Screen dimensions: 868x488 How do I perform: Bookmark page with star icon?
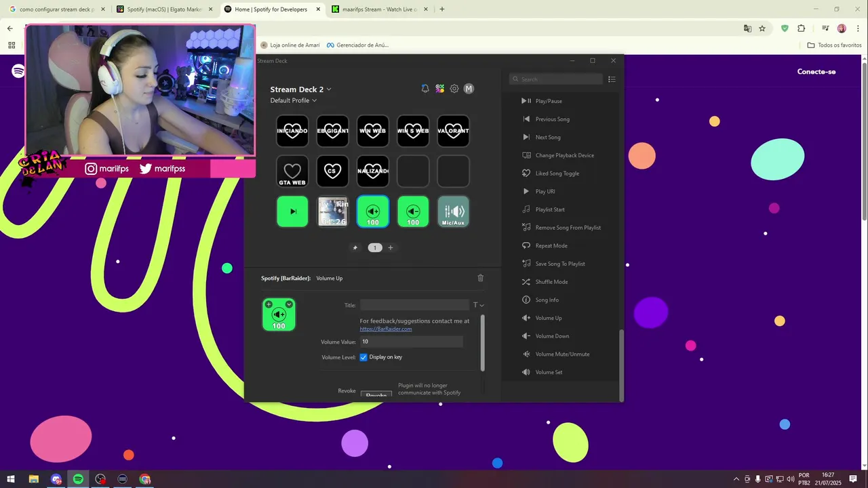762,28
